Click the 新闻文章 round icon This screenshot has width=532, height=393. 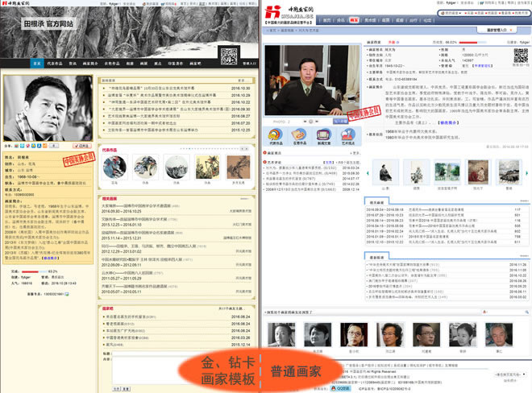tap(322, 134)
